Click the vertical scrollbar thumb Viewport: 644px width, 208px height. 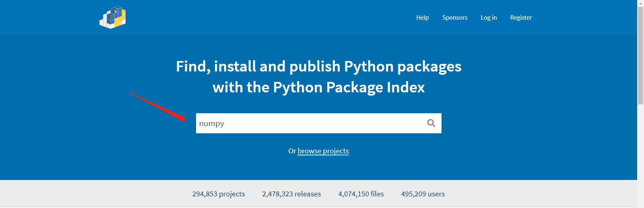[640, 55]
